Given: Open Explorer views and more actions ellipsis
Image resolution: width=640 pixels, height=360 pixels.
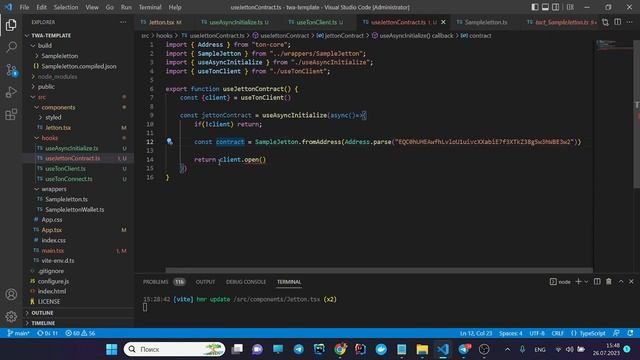Looking at the screenshot, I should click(x=123, y=22).
